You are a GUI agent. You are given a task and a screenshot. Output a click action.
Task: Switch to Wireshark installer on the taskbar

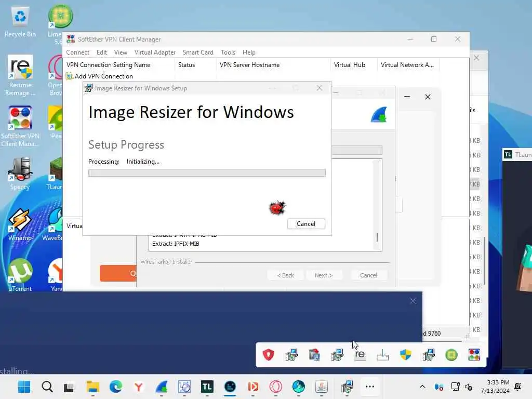(x=162, y=387)
